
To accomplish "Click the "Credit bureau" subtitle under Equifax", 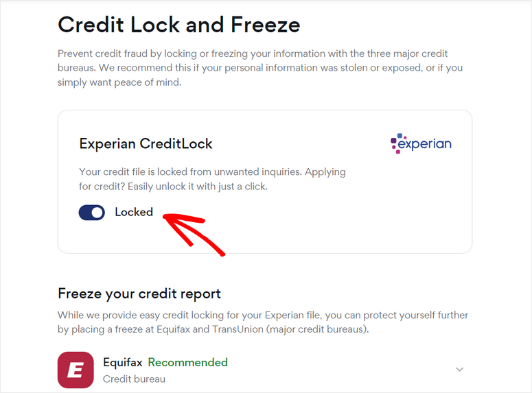I will pyautogui.click(x=134, y=379).
